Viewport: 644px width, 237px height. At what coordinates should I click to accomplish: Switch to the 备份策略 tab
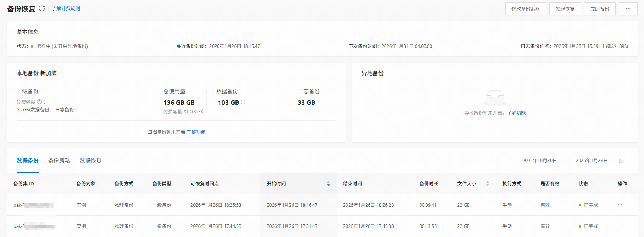click(x=59, y=161)
